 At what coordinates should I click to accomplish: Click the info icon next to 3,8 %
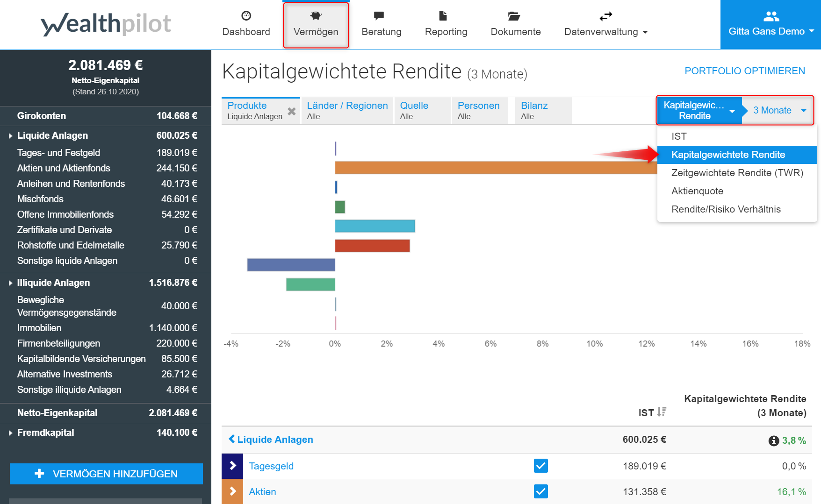(774, 440)
